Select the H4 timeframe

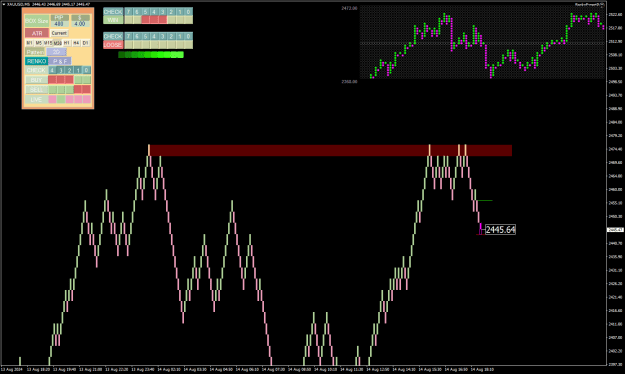coord(76,43)
